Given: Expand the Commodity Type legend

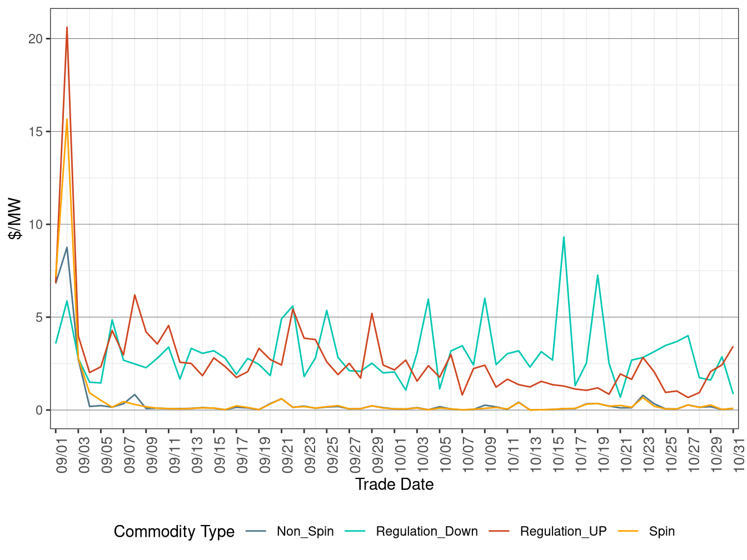Looking at the screenshot, I should click(x=173, y=531).
